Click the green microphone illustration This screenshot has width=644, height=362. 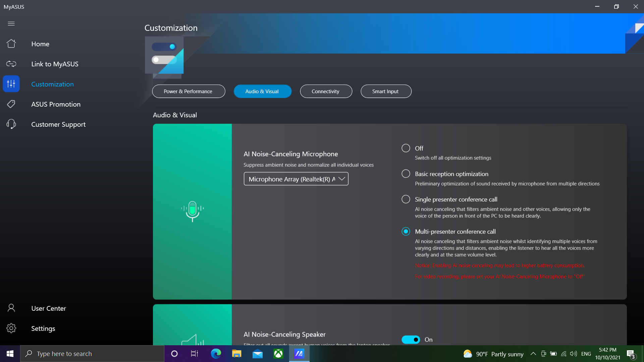click(x=192, y=211)
